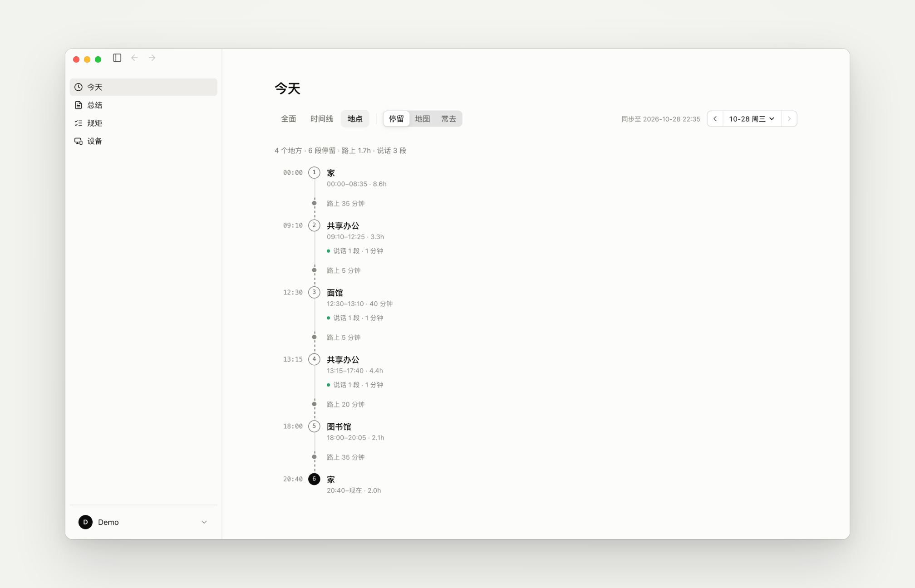Viewport: 915px width, 588px height.
Task: Switch to 地图 segment view
Action: point(423,119)
